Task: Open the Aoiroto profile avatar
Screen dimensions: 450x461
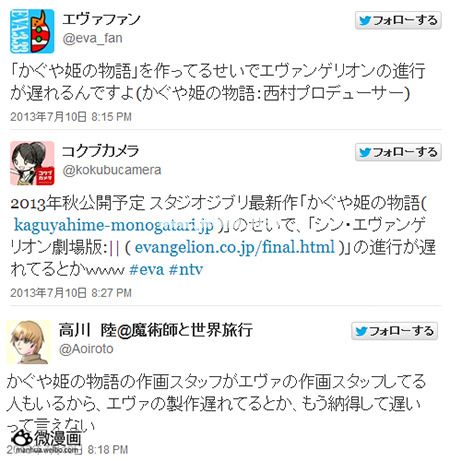Action: coord(29,342)
